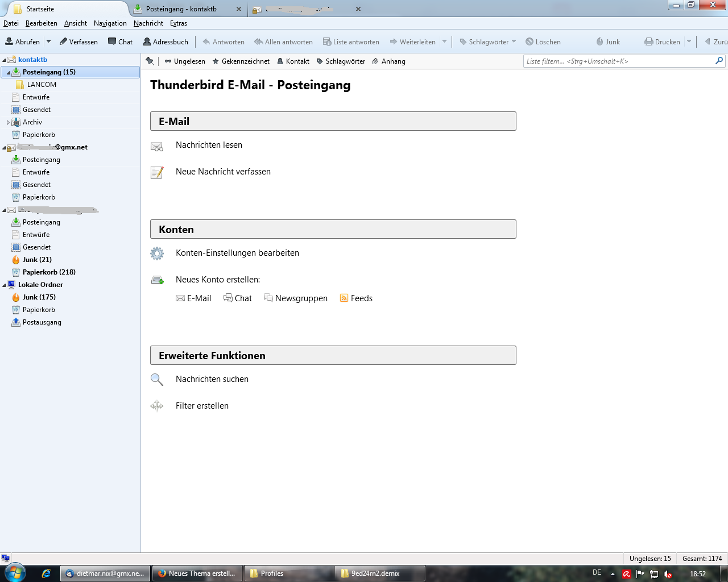The width and height of the screenshot is (728, 582).
Task: Create new Feeds account link
Action: pyautogui.click(x=356, y=298)
